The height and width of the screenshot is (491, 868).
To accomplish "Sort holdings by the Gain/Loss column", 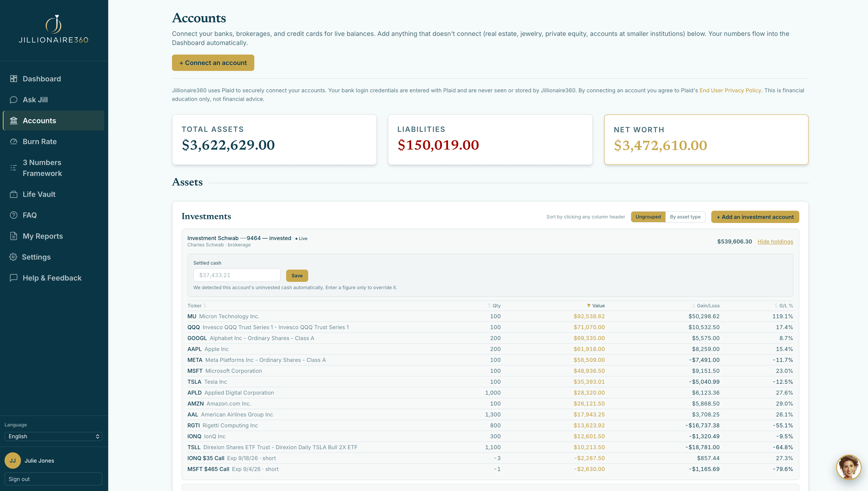I will click(706, 306).
